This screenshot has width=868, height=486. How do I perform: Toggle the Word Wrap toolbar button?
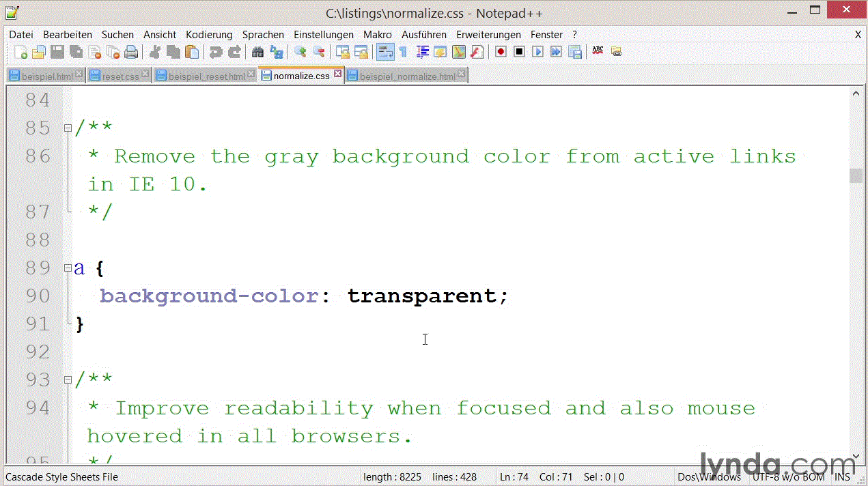[x=385, y=52]
